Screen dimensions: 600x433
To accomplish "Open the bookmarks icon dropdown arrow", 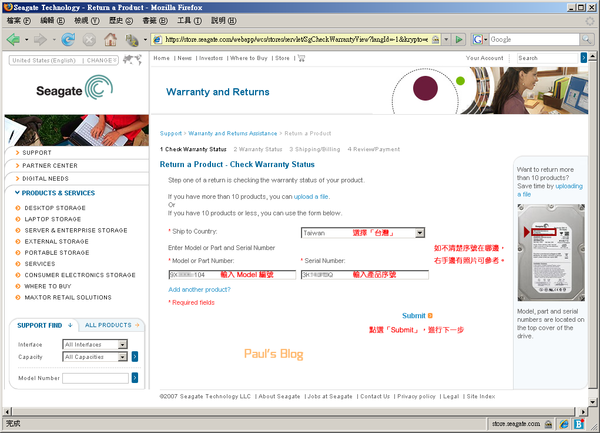I will [145, 39].
